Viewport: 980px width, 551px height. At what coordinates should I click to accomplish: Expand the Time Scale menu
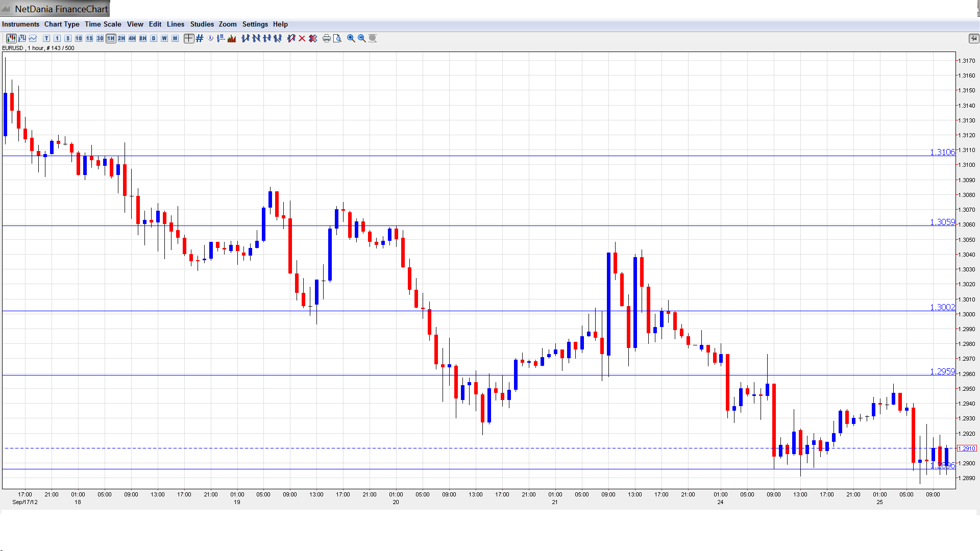pos(103,24)
